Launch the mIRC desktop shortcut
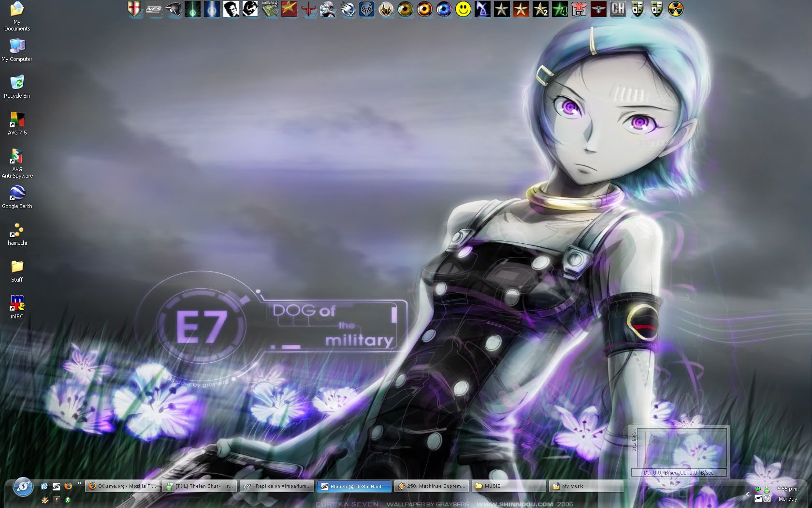 17,308
